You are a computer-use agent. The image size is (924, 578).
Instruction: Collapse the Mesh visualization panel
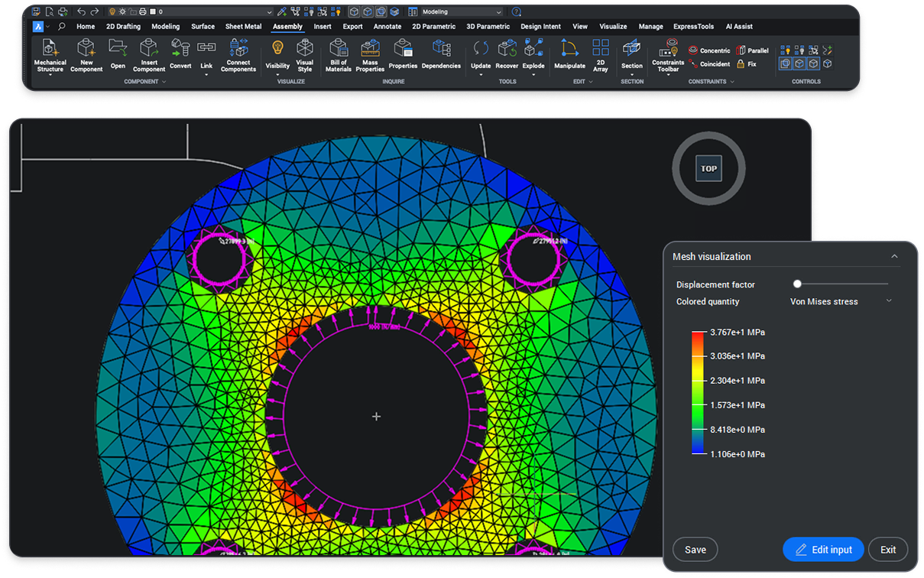coord(894,257)
